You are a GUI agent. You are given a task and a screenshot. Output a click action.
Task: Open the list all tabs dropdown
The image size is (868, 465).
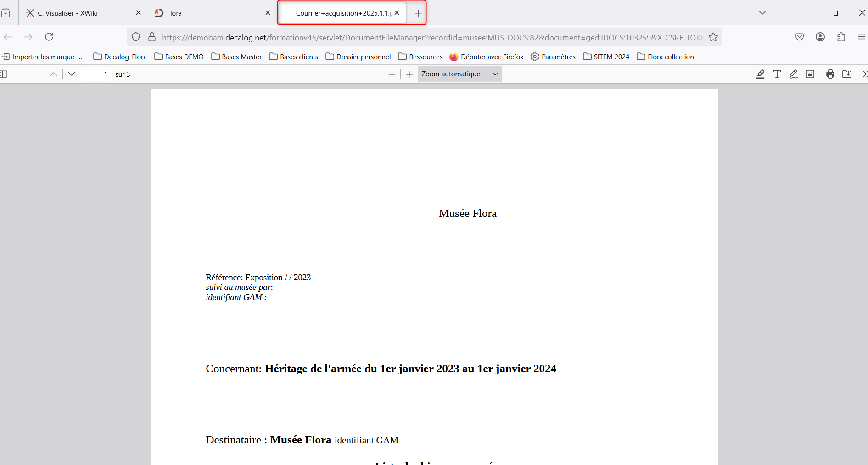click(x=762, y=13)
